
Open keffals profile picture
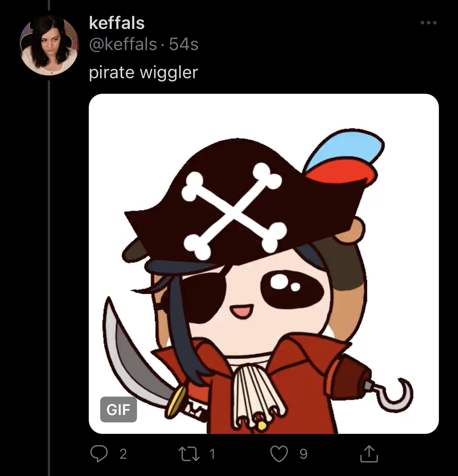[x=49, y=46]
